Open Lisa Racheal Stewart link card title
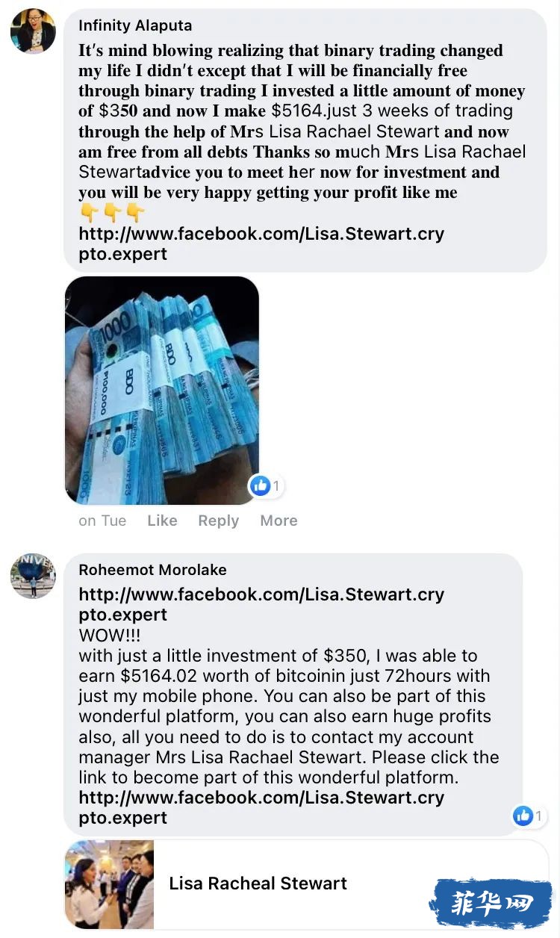 click(258, 883)
